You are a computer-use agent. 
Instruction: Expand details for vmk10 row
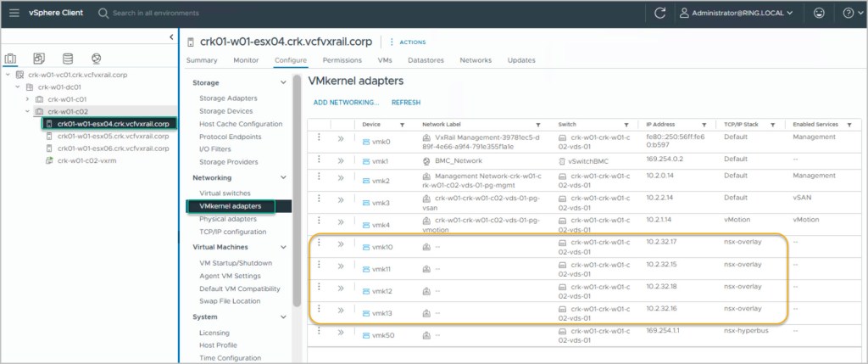click(x=341, y=245)
